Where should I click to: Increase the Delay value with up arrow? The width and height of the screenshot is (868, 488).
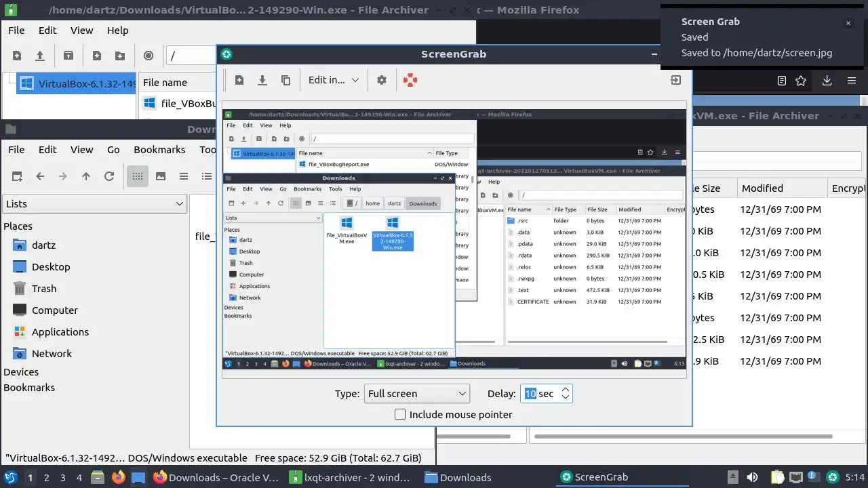click(x=566, y=389)
